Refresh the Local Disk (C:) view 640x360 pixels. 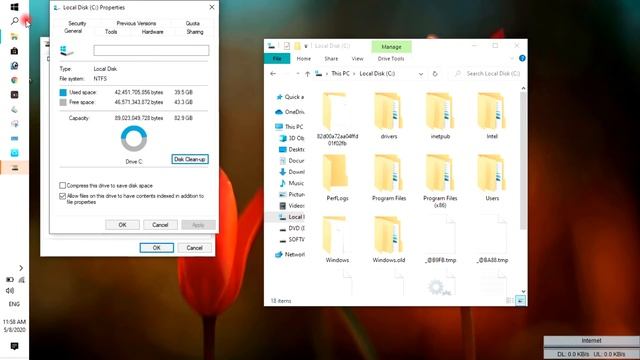pyautogui.click(x=435, y=73)
